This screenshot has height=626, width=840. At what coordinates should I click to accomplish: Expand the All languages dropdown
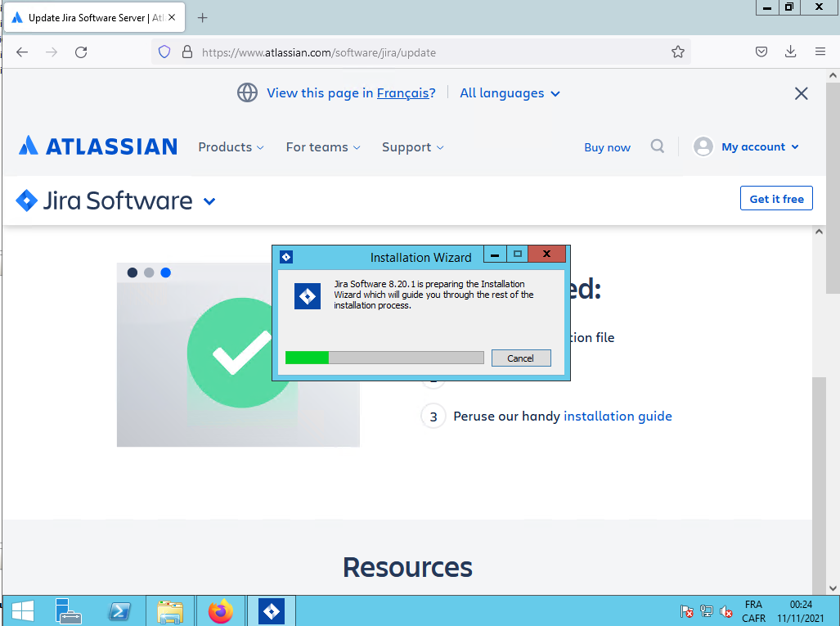point(510,93)
